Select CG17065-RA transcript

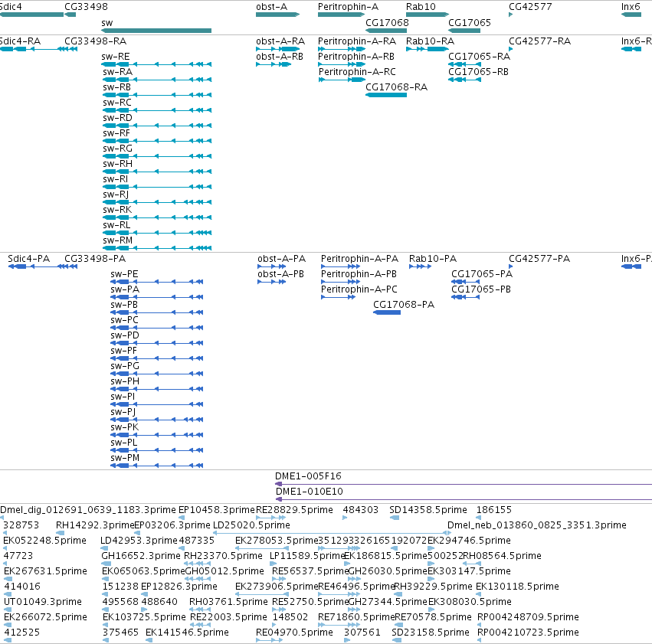coord(464,64)
